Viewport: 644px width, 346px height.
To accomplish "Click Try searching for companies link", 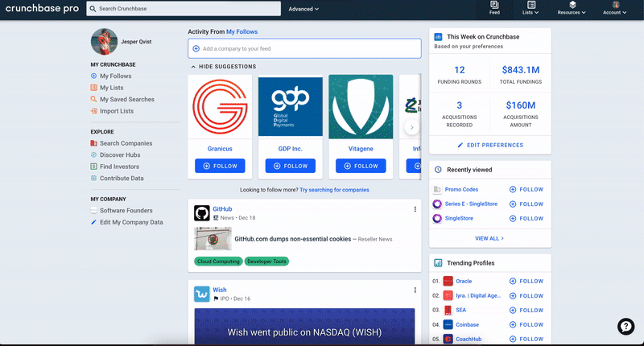I will coord(334,190).
